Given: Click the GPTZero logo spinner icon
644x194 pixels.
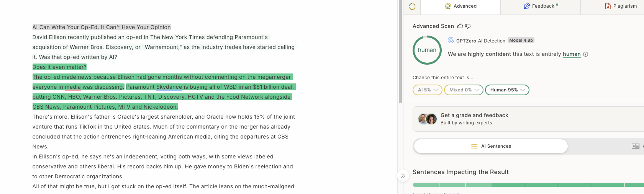Looking at the screenshot, I should tap(412, 7).
